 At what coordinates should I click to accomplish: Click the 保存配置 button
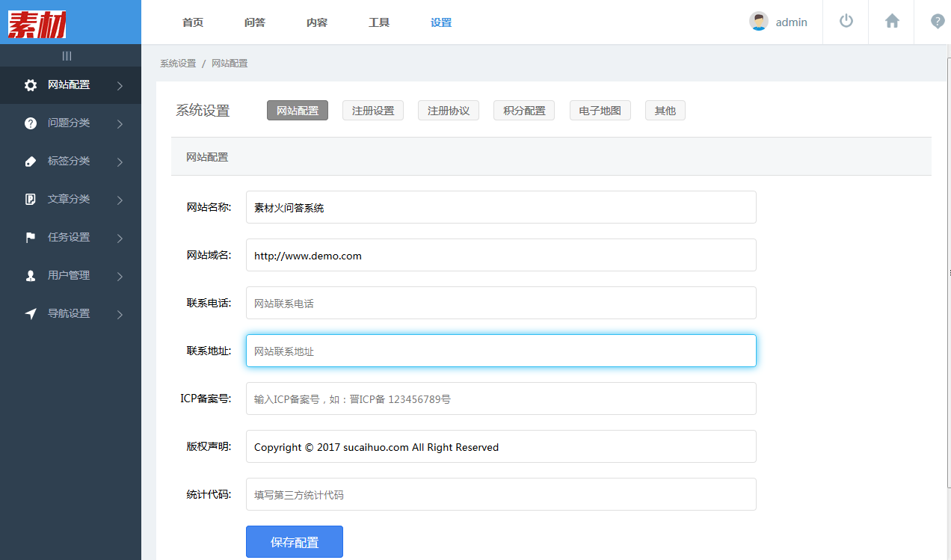pos(295,542)
